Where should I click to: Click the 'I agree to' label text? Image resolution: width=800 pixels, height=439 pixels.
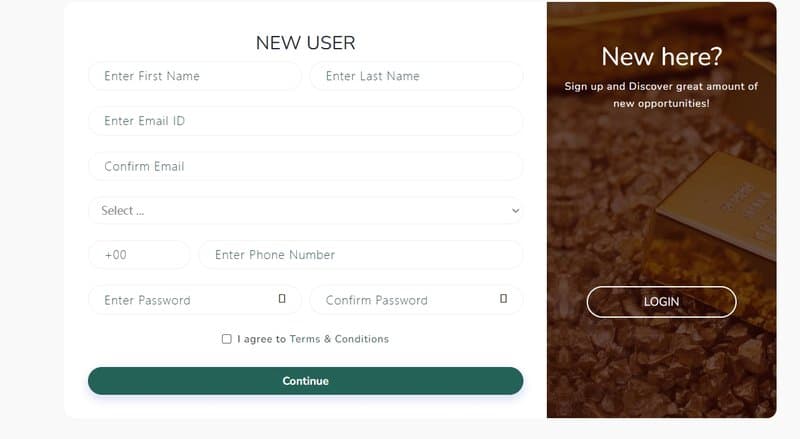coord(261,339)
